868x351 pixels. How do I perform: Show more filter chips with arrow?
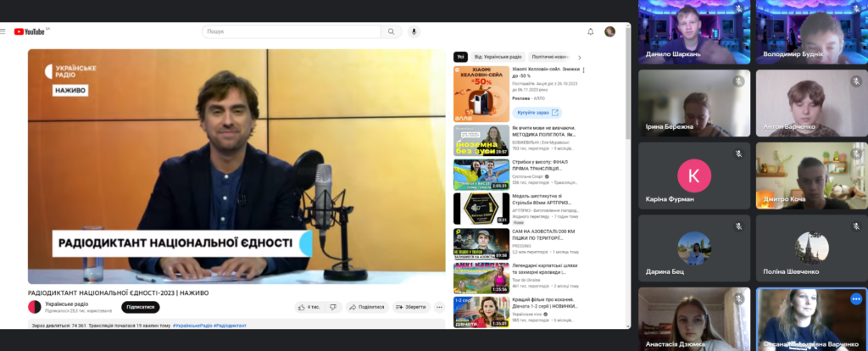(x=580, y=57)
